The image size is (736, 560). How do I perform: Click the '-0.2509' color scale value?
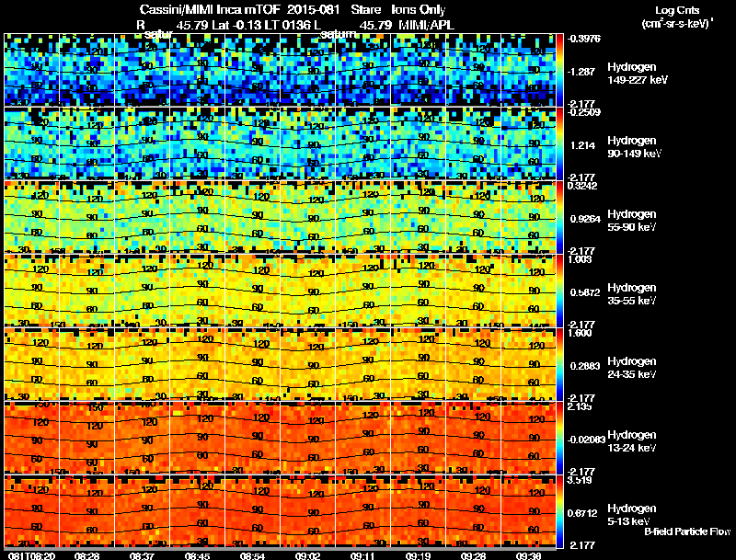point(584,112)
